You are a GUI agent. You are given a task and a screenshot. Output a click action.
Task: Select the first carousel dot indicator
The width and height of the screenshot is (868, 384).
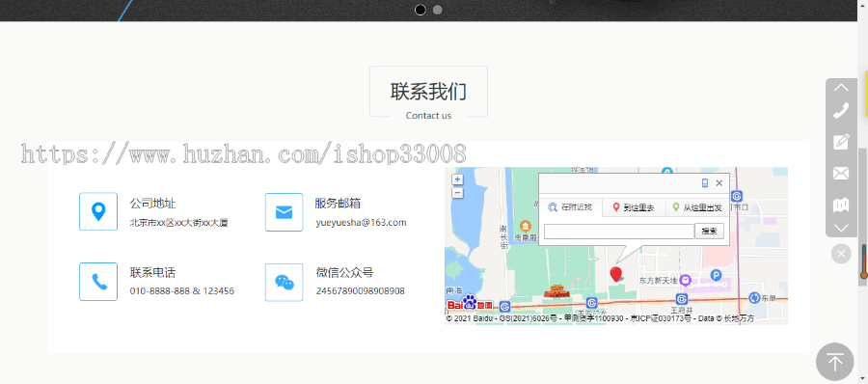click(x=420, y=10)
